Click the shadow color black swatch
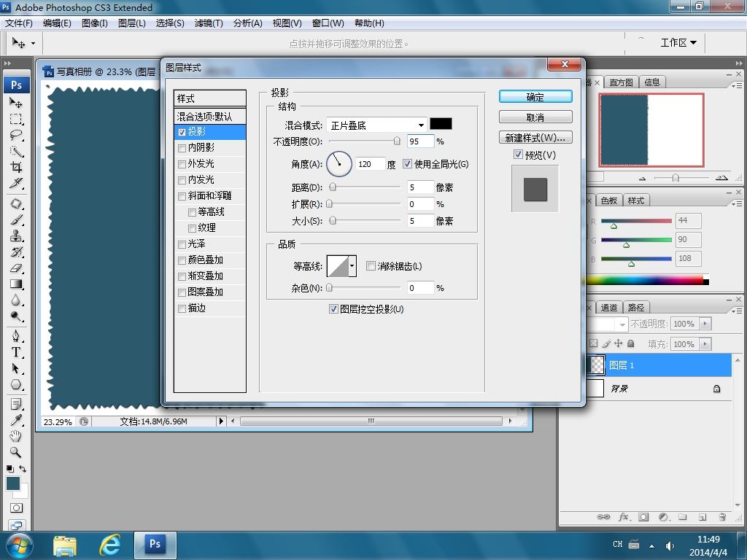This screenshot has width=747, height=560. (441, 124)
